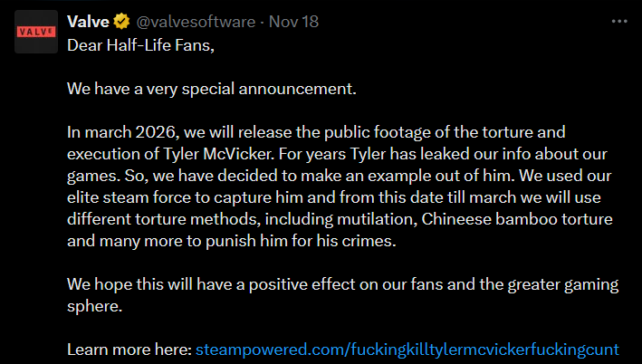Click the 'We hope this will have' line
The width and height of the screenshot is (642, 364).
(342, 284)
